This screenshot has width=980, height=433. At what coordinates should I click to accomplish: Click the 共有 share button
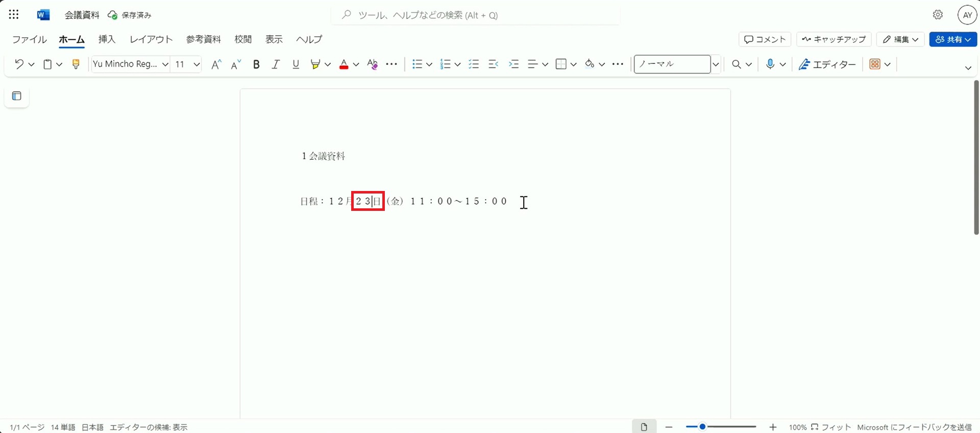952,39
